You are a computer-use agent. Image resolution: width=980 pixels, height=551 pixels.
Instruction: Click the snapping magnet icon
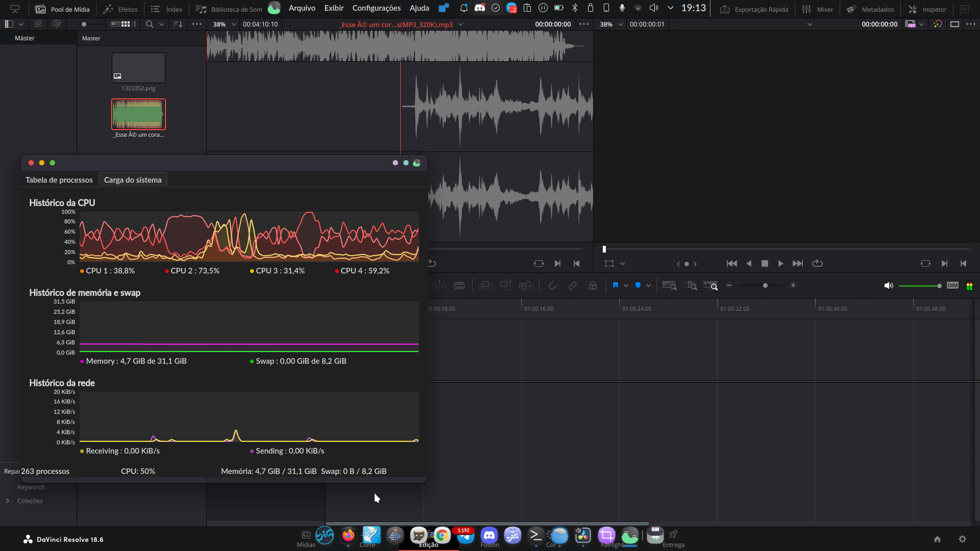[553, 286]
